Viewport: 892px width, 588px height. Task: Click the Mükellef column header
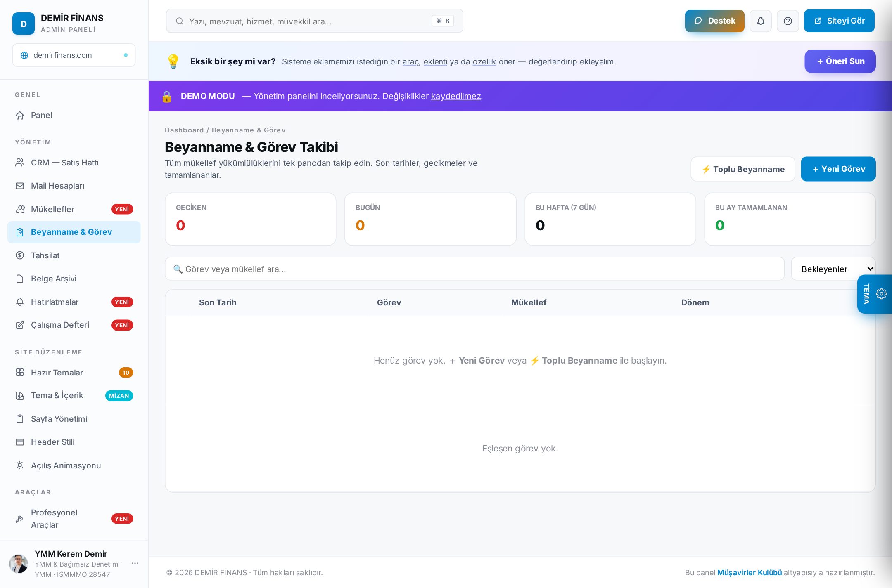529,303
